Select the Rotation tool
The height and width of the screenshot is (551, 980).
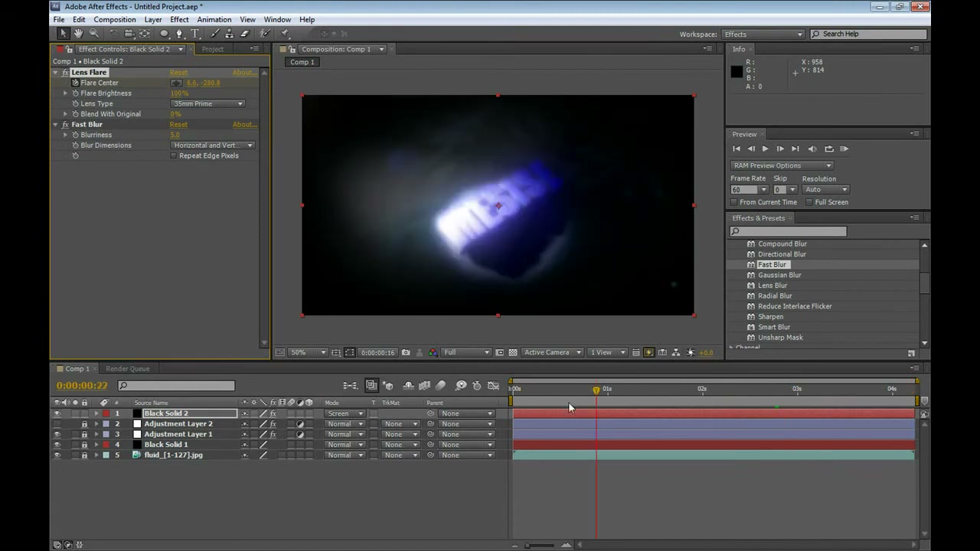pyautogui.click(x=113, y=34)
